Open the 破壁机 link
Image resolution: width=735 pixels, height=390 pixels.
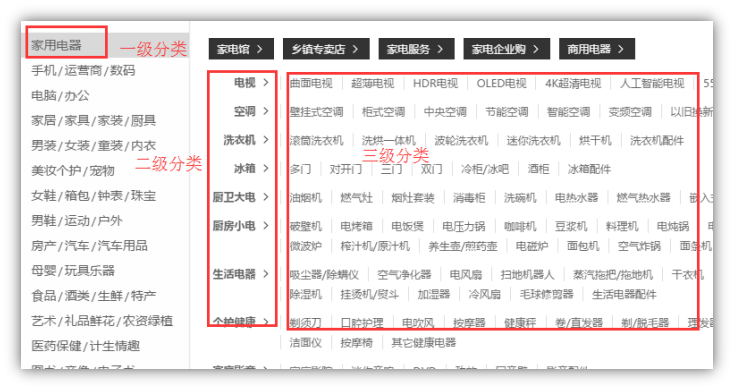point(306,226)
